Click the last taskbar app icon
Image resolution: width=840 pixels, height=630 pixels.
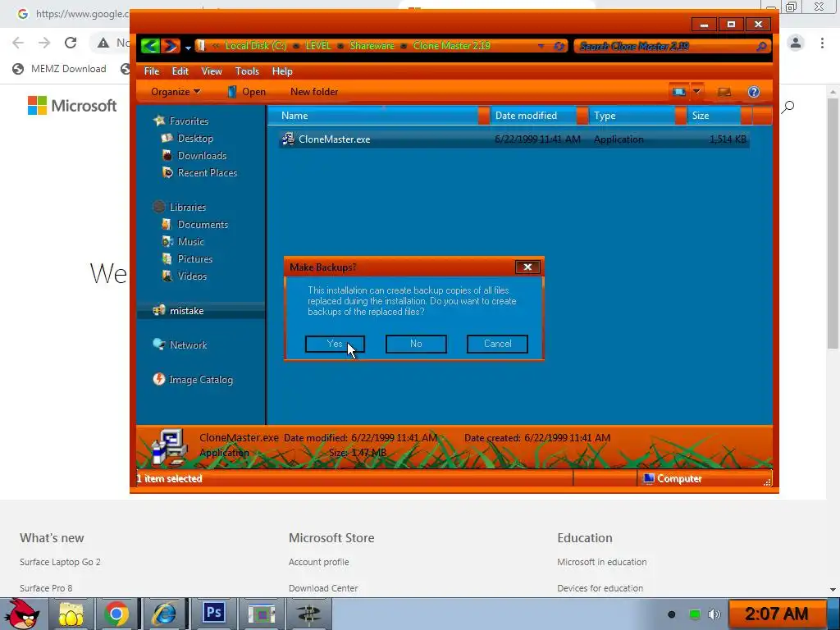(308, 614)
